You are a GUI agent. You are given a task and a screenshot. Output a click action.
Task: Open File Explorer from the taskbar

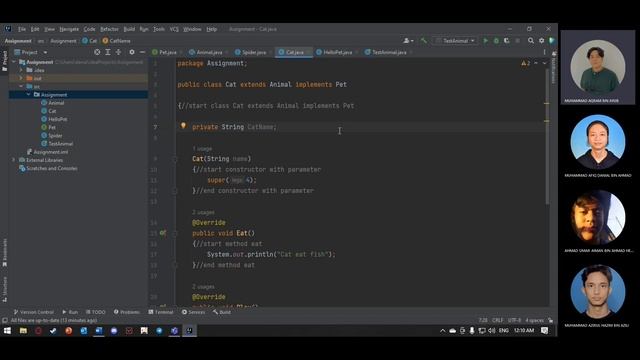tap(23, 331)
